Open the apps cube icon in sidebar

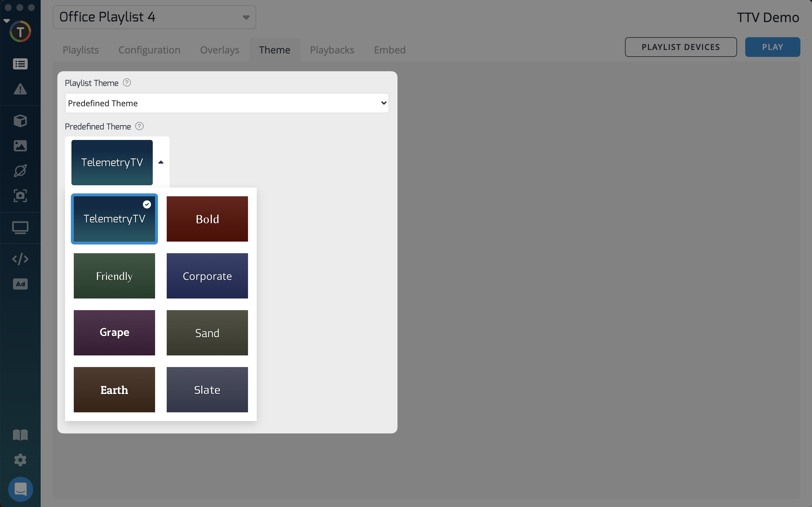[x=20, y=121]
